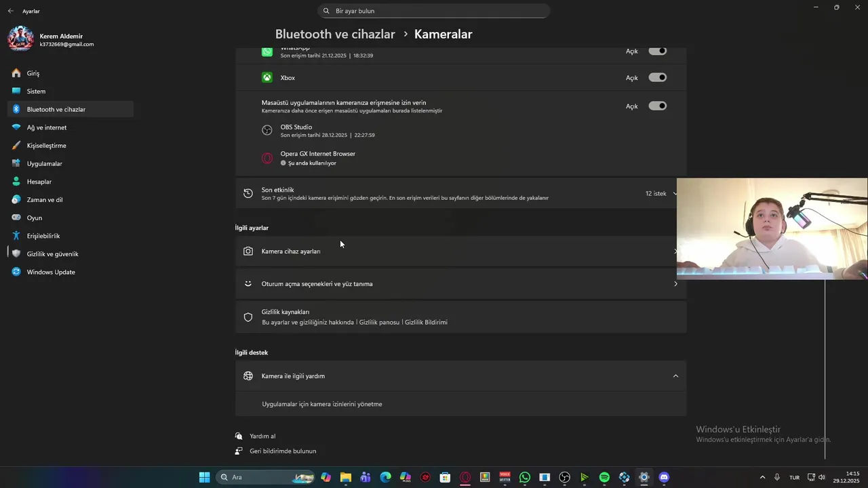868x488 pixels.
Task: Open the Gizlilik Bildirimi link
Action: [426, 322]
